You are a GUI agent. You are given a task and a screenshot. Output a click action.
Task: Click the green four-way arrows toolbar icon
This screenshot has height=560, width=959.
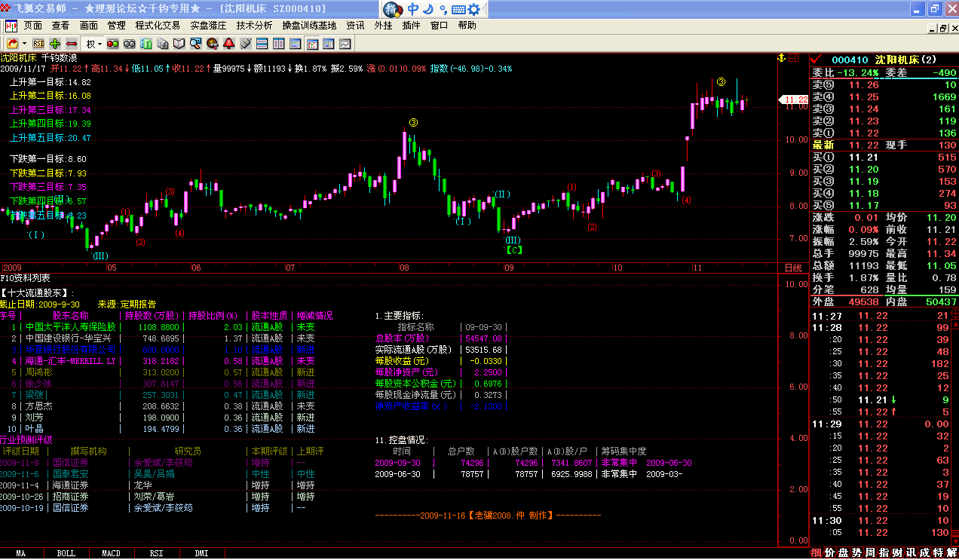pyautogui.click(x=55, y=44)
